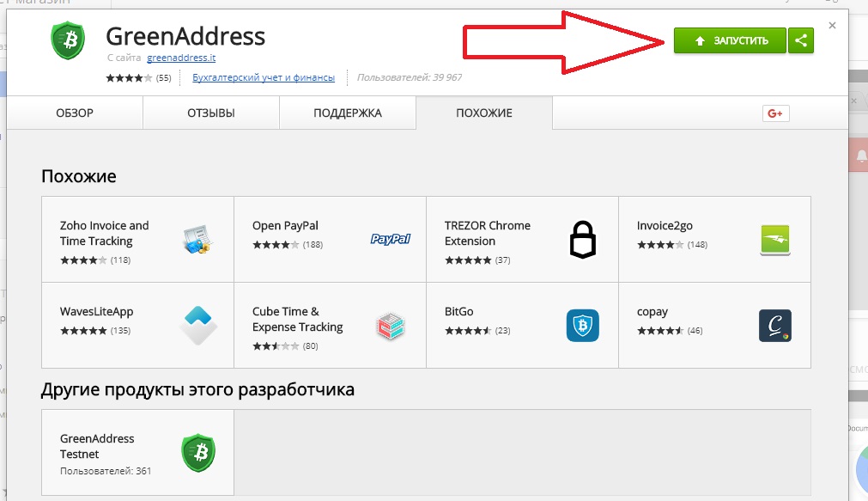The height and width of the screenshot is (501, 868).
Task: Click the Cube Time app icon
Action: click(391, 326)
